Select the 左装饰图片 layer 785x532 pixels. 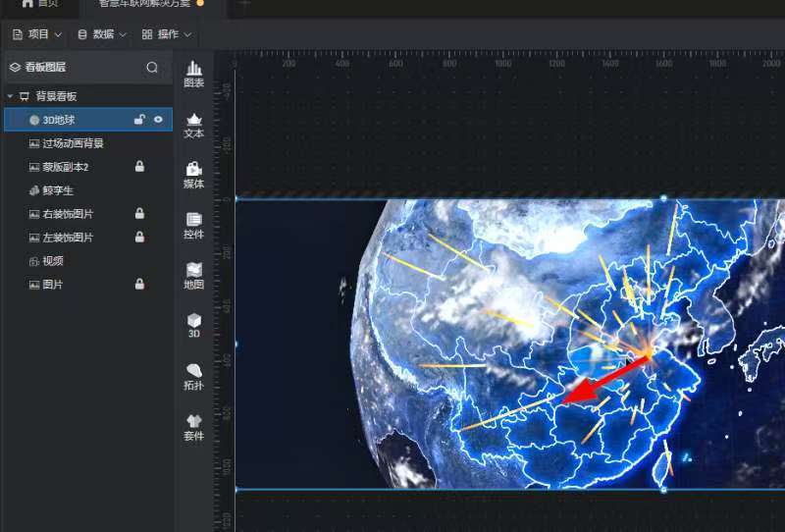[88, 238]
